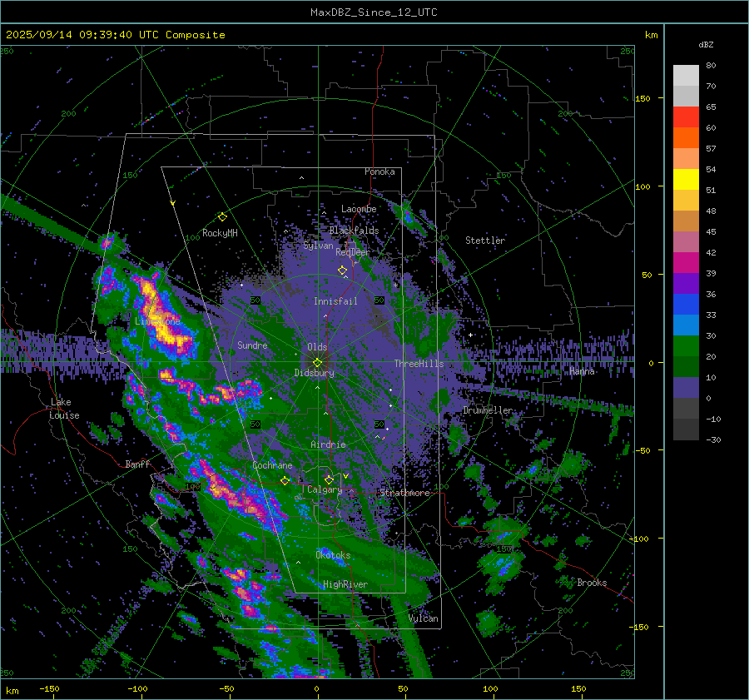Click the HighRiver city label
Image resolution: width=749 pixels, height=700 pixels.
(345, 584)
